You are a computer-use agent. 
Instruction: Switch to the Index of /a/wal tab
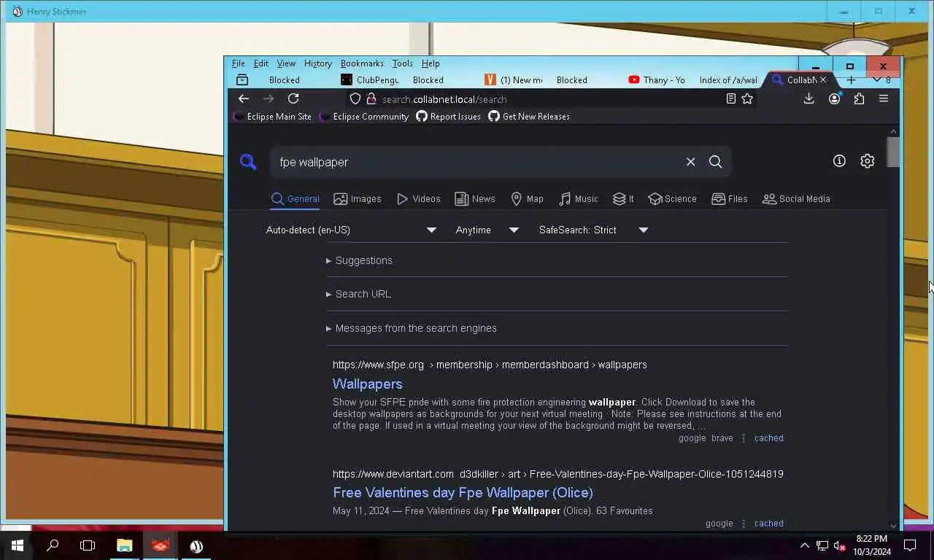pos(727,80)
